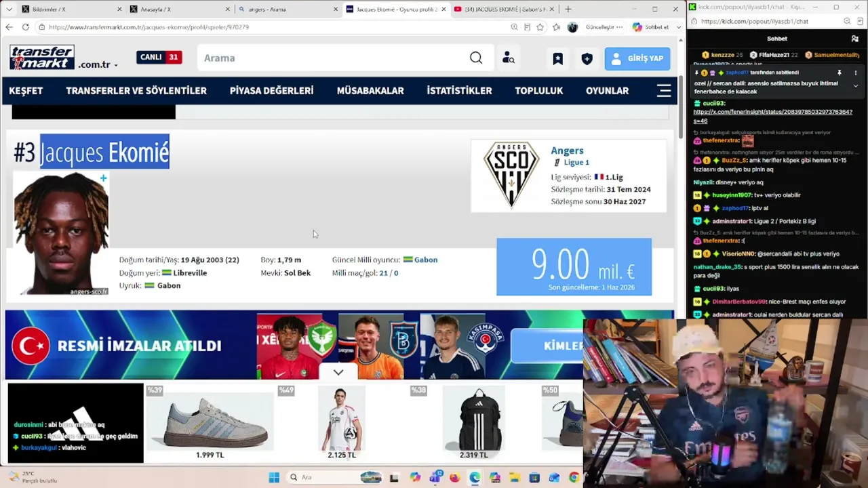This screenshot has height=488, width=868.
Task: Open the MÜSABAKALAR menu
Action: point(370,91)
